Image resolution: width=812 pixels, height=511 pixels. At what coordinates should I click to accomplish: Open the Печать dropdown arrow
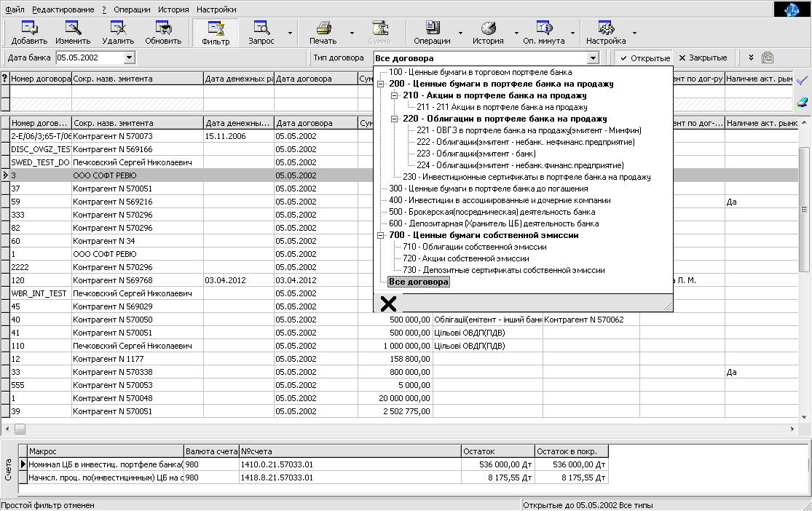pos(352,33)
